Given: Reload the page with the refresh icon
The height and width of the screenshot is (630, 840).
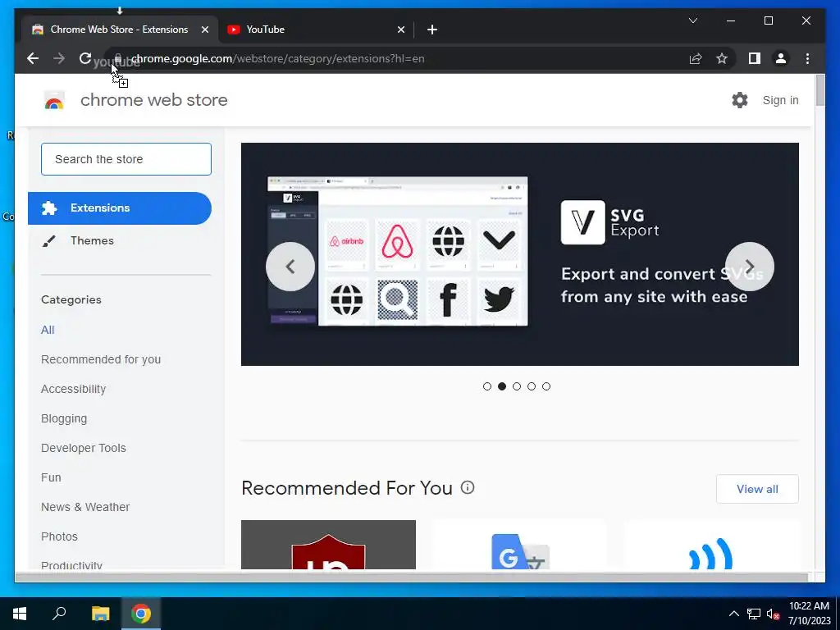Looking at the screenshot, I should pos(85,58).
